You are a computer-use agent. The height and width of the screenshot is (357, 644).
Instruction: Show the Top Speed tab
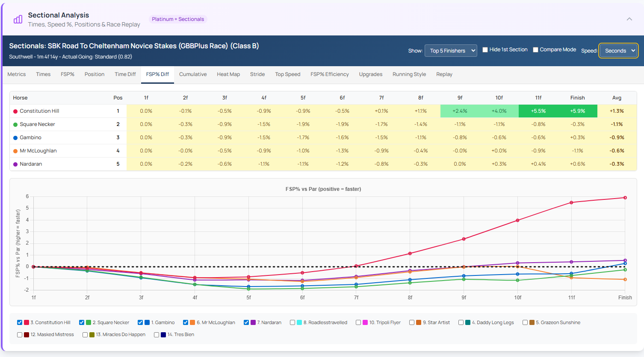click(288, 74)
